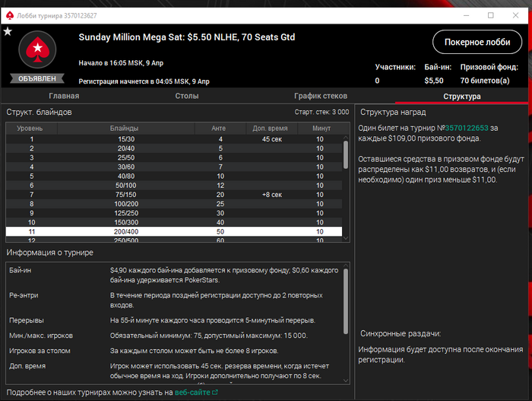Click the Бай-ин $5,50 value
Image resolution: width=532 pixels, height=401 pixels.
click(434, 81)
